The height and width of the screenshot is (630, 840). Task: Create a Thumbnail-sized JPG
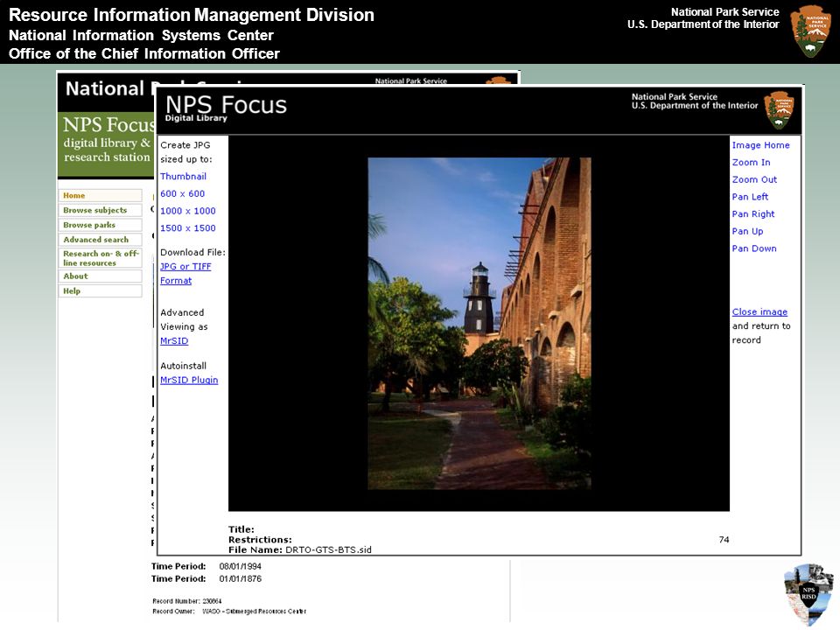pyautogui.click(x=183, y=176)
